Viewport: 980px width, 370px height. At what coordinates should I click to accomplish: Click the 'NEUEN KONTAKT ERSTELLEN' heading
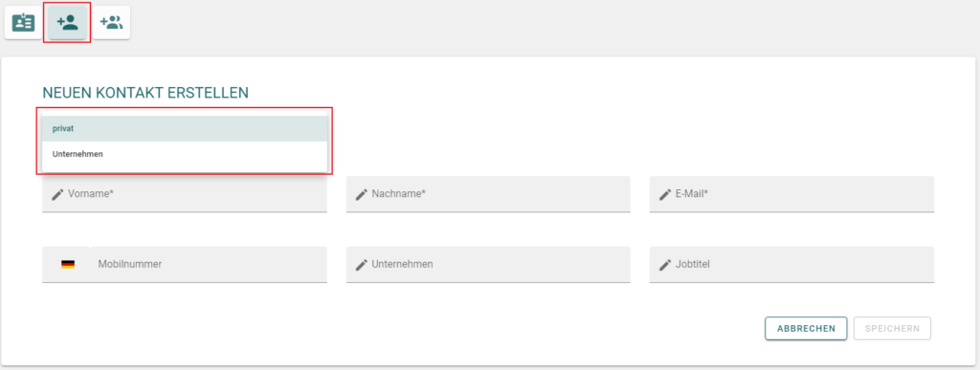[x=145, y=93]
